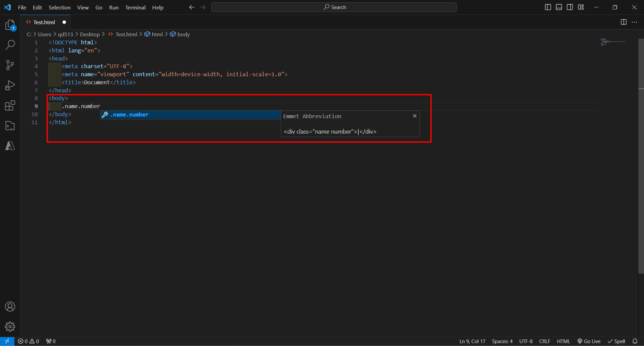Click the remote window indicator in status bar
The height and width of the screenshot is (346, 644).
point(7,341)
